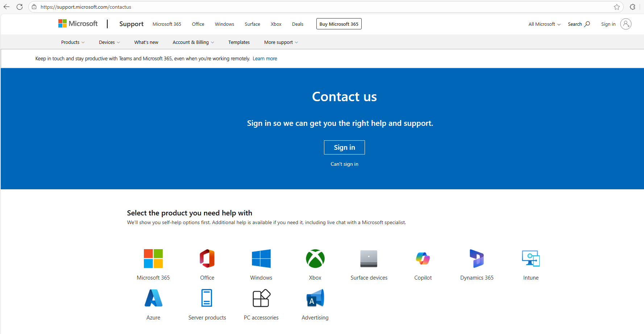The image size is (644, 334).
Task: Select the PC accessories icon
Action: pyautogui.click(x=261, y=298)
